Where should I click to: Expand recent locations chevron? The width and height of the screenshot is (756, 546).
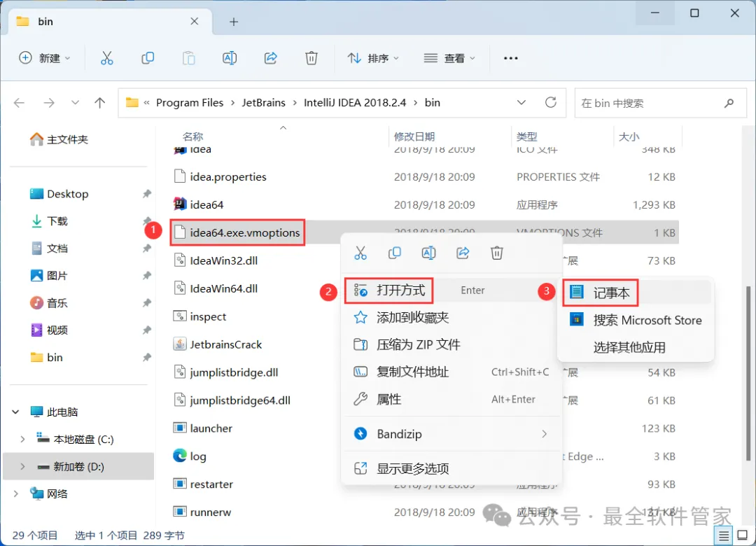75,103
